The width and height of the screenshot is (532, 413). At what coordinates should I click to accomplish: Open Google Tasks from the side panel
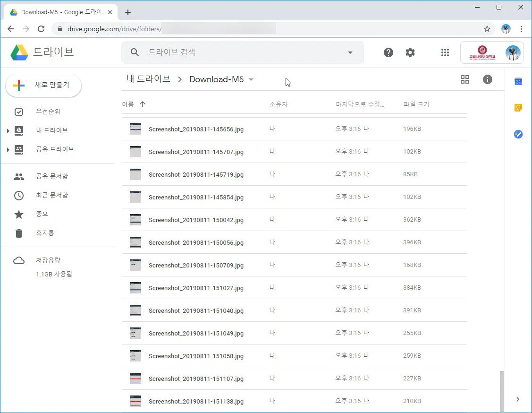click(518, 134)
